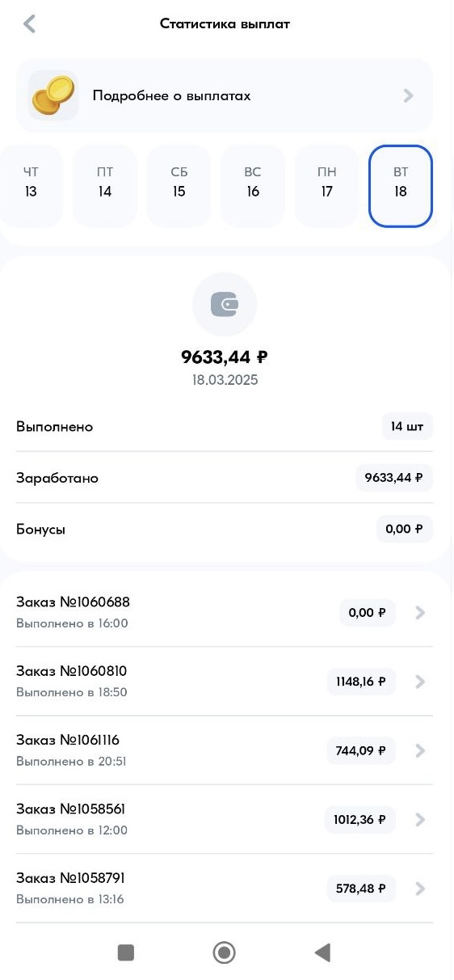Viewport: 454px width, 980px height.
Task: Tap the 1148,16 ₽ payout amount
Action: tap(361, 682)
